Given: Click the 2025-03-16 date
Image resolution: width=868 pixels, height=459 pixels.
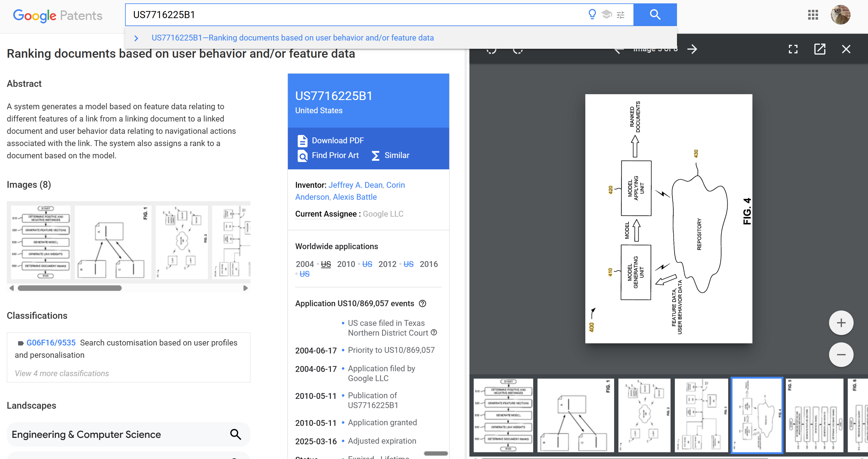Looking at the screenshot, I should click(x=316, y=442).
